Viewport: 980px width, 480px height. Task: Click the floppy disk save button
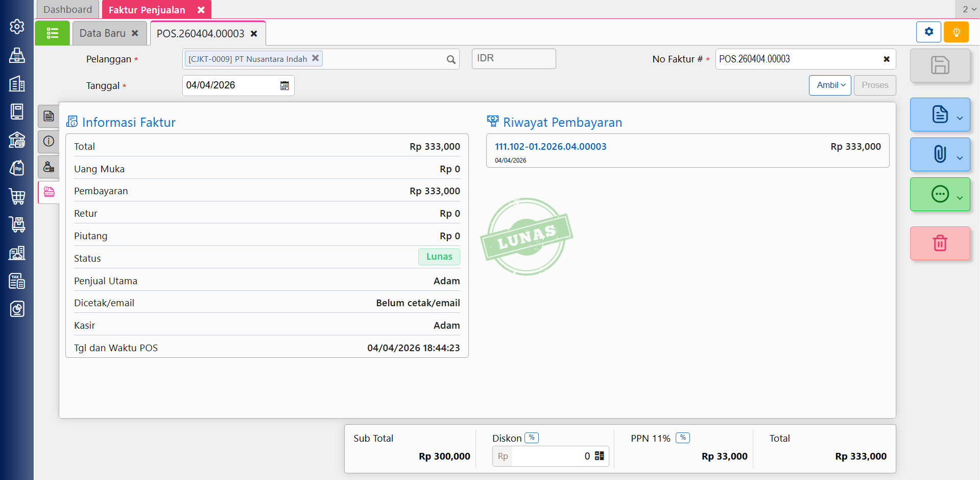pos(940,65)
